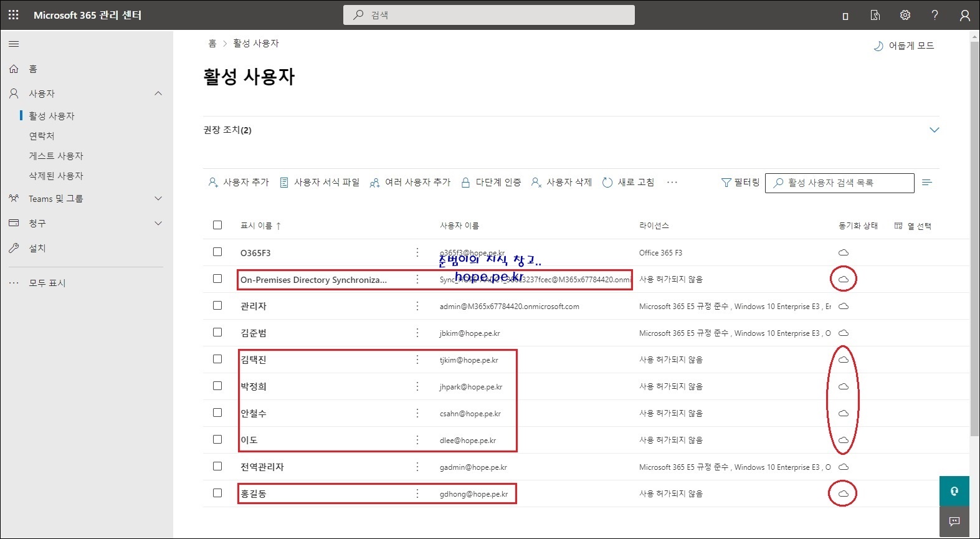Expand the 청구 navigation section
The image size is (980, 539).
coord(158,223)
